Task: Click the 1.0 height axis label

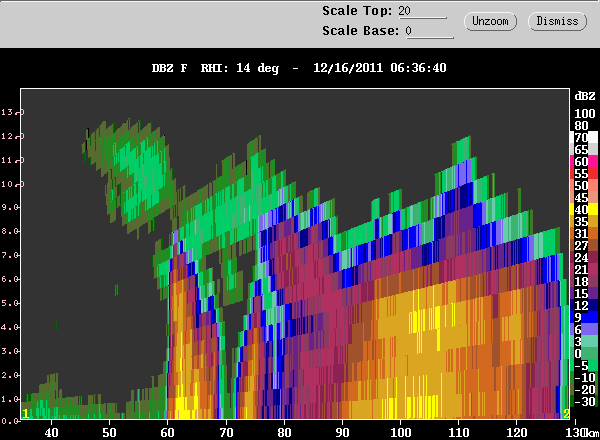Action: pyautogui.click(x=11, y=399)
